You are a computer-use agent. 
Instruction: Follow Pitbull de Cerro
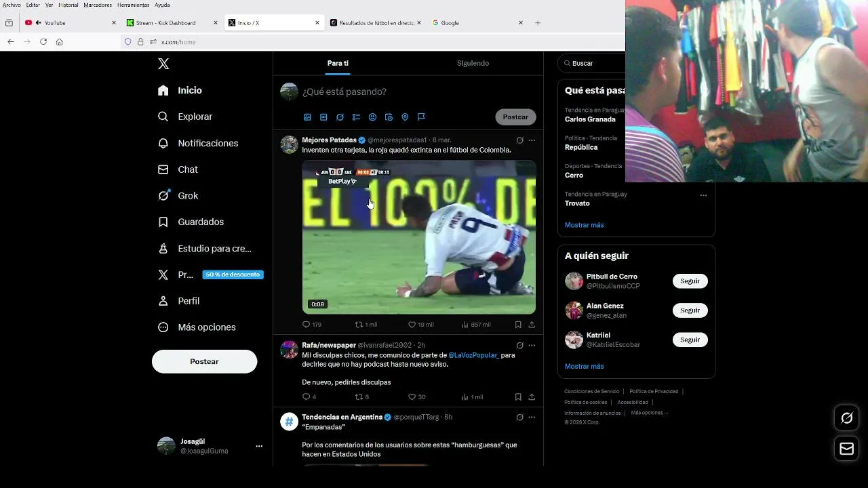[690, 281]
